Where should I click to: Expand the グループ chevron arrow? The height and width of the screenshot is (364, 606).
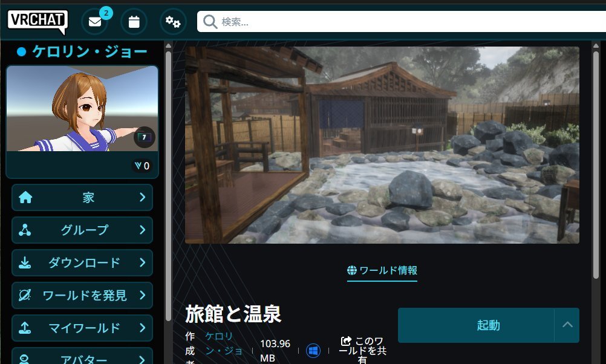(143, 230)
